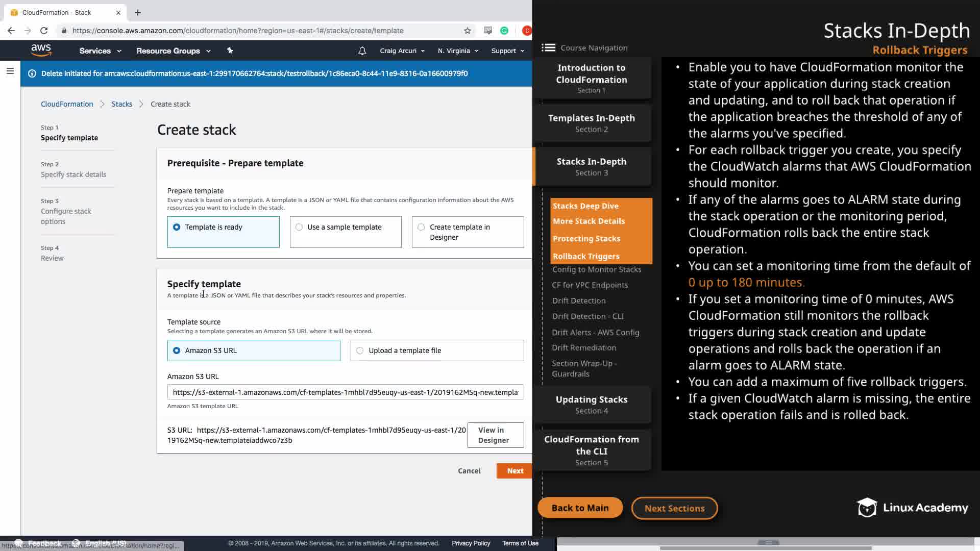Go to Updating Stacks Section 4
The height and width of the screenshot is (551, 980).
[592, 405]
